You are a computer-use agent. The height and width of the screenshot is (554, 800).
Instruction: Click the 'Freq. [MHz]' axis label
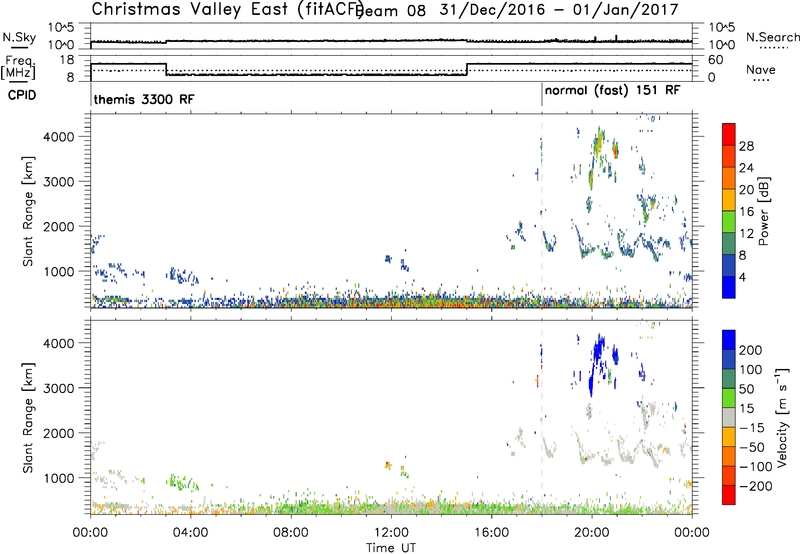point(18,68)
